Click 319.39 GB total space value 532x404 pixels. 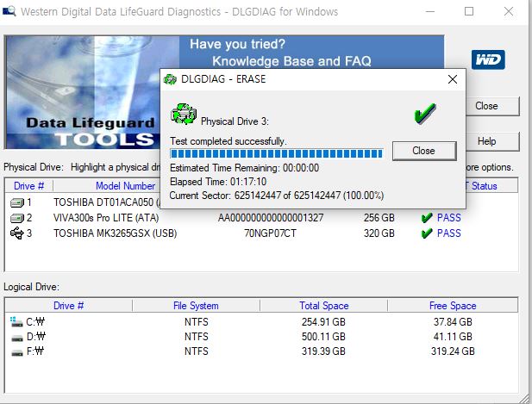tap(323, 351)
